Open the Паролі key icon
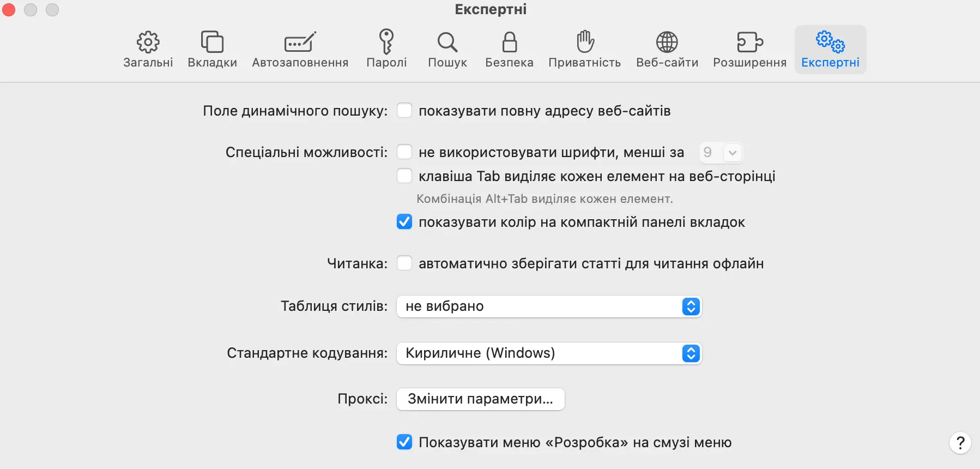This screenshot has width=980, height=469. click(x=386, y=42)
